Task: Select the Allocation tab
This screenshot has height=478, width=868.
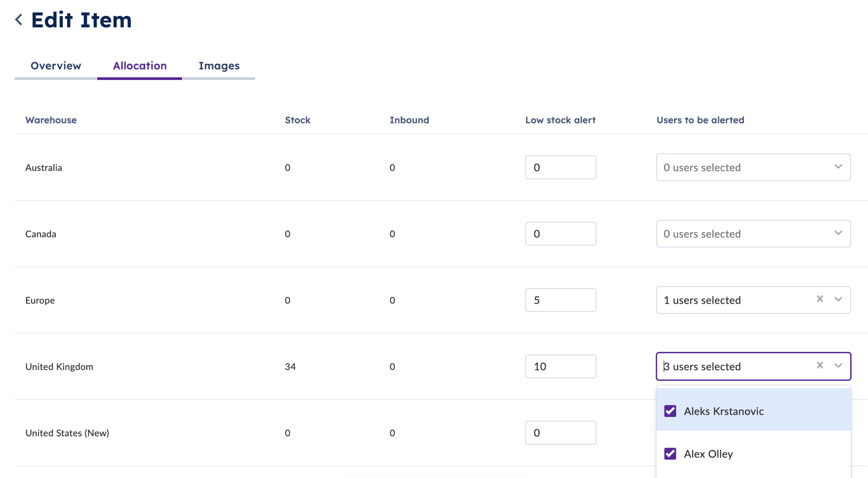Action: (x=139, y=66)
